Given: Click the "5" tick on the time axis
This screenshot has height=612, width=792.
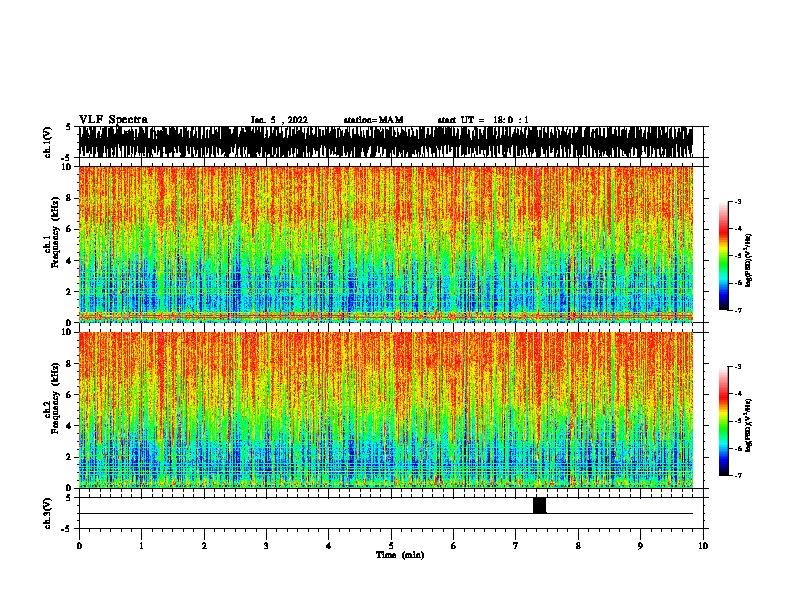Looking at the screenshot, I should pyautogui.click(x=391, y=546).
